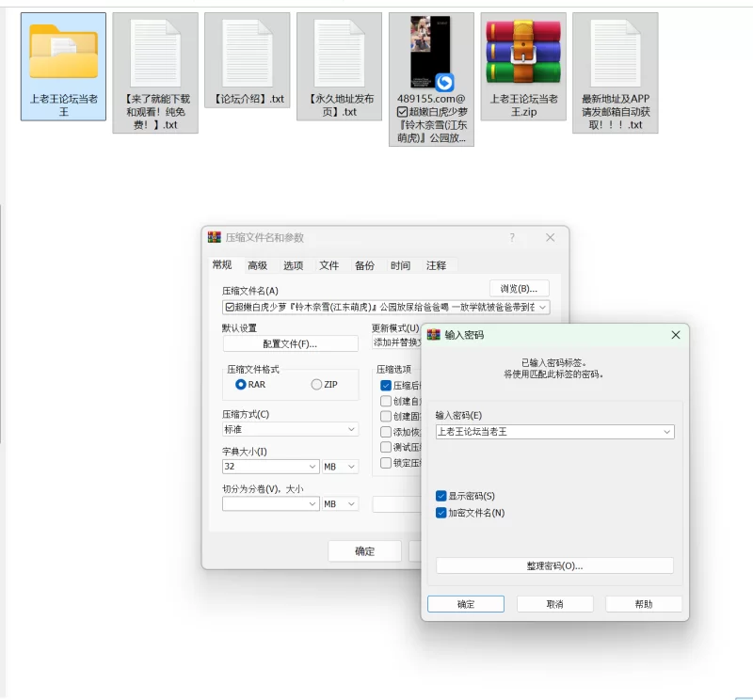Choose ZIP archive format

click(316, 385)
